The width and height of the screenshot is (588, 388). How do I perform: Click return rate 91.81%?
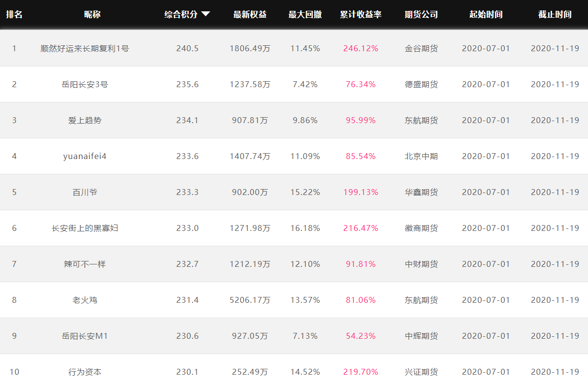click(x=361, y=264)
